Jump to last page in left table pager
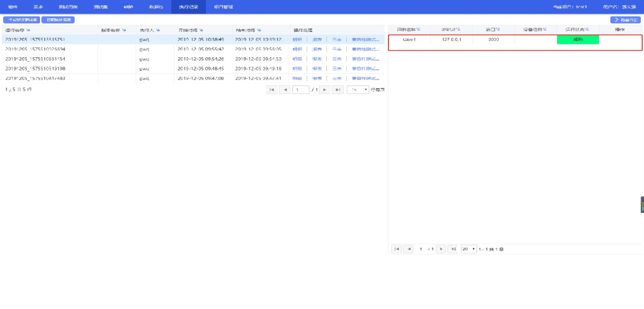 (x=338, y=90)
